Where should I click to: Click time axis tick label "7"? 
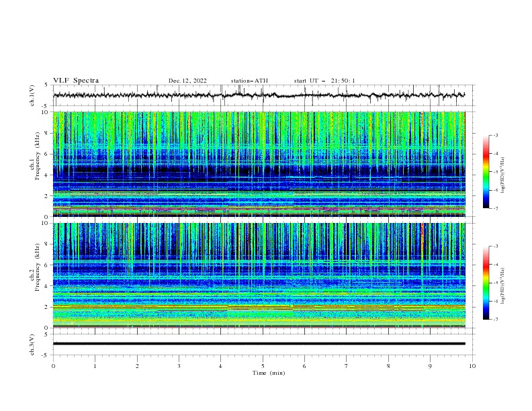coord(347,366)
